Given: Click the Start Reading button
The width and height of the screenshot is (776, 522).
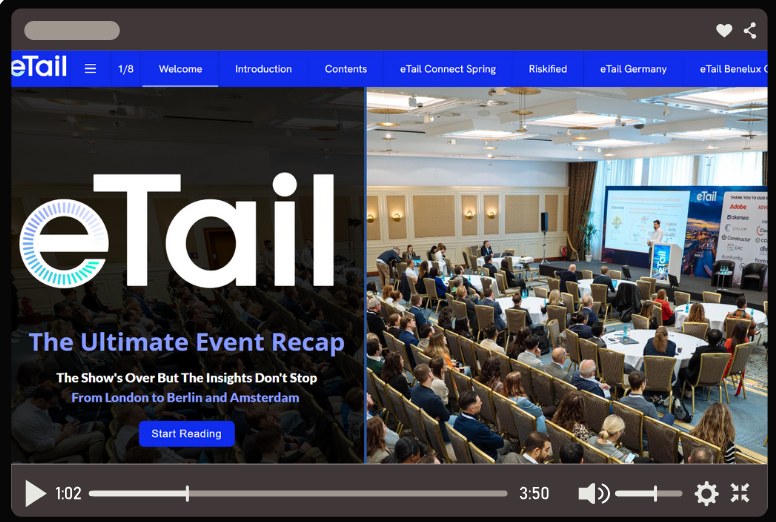Looking at the screenshot, I should [x=187, y=434].
